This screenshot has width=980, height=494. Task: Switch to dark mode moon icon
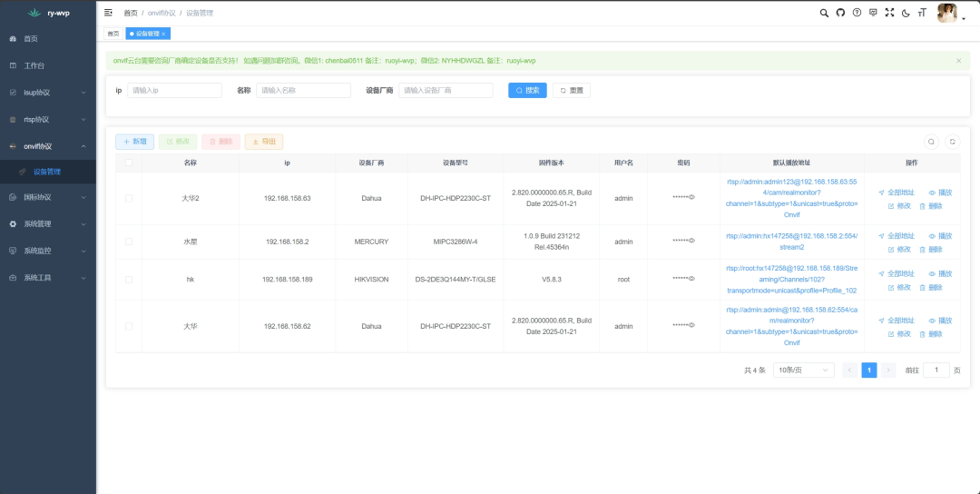coord(906,13)
